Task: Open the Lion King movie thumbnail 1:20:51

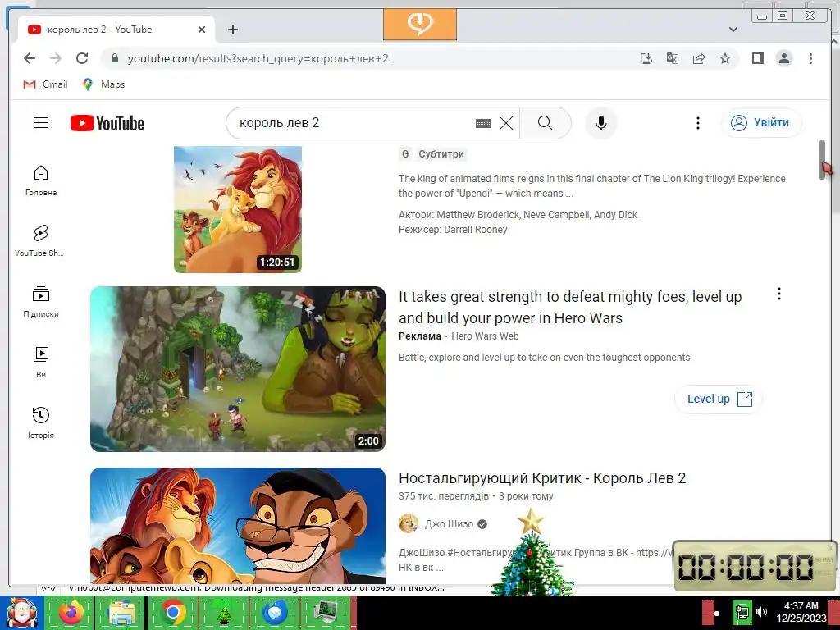Action: pyautogui.click(x=238, y=209)
